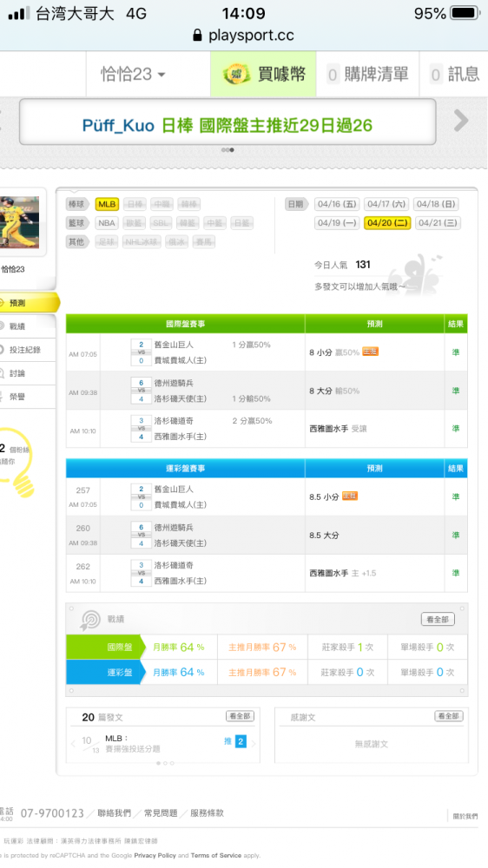Click the 運彩盤 record label

[x=105, y=673]
